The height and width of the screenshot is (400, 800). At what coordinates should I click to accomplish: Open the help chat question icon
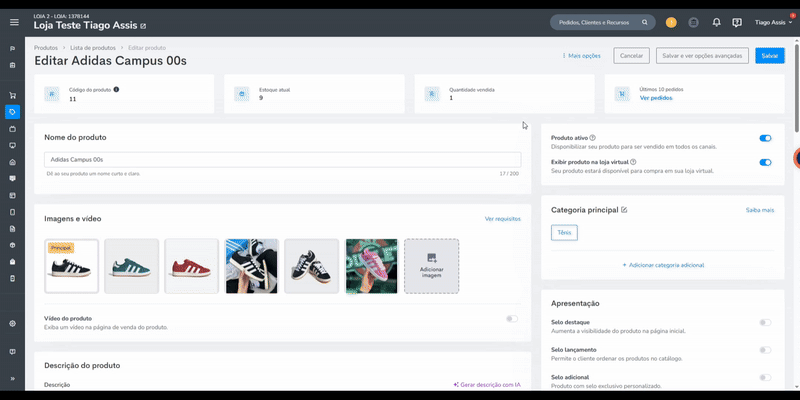(736, 22)
